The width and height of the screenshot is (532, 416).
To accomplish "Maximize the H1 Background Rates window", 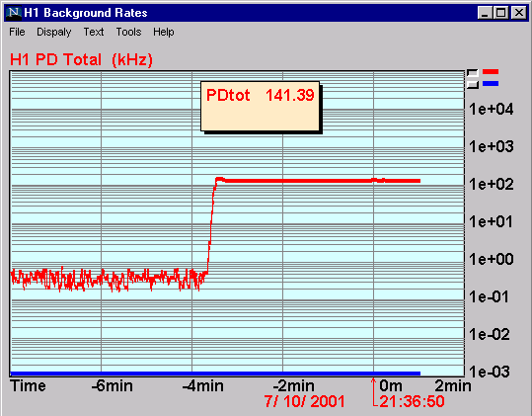I will point(500,13).
